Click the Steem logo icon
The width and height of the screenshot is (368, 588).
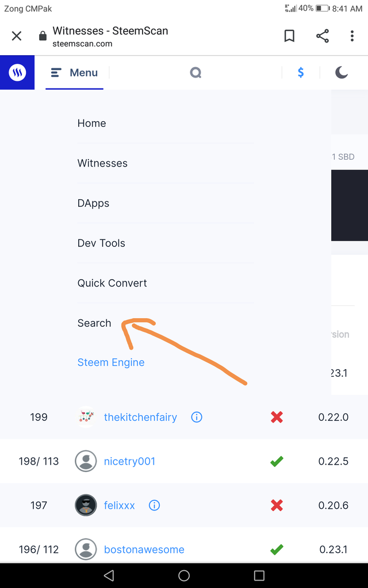pyautogui.click(x=17, y=73)
